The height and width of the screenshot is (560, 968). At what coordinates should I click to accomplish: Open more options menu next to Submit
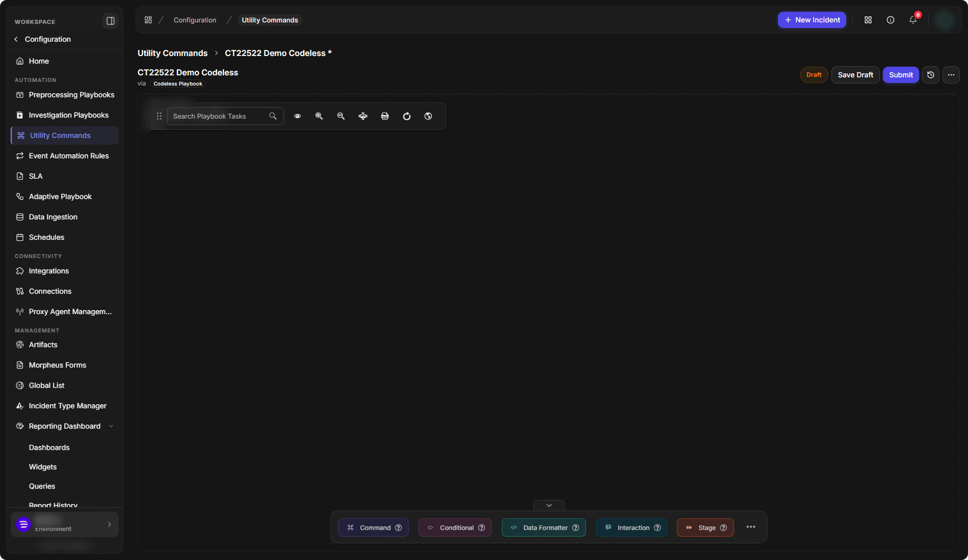[951, 75]
